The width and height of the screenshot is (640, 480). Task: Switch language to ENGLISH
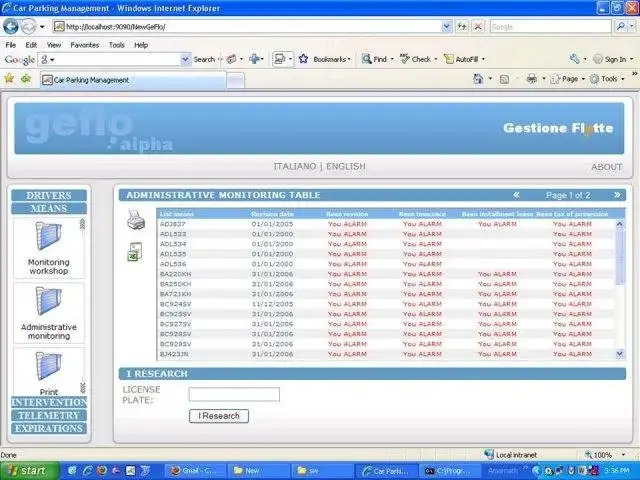346,166
